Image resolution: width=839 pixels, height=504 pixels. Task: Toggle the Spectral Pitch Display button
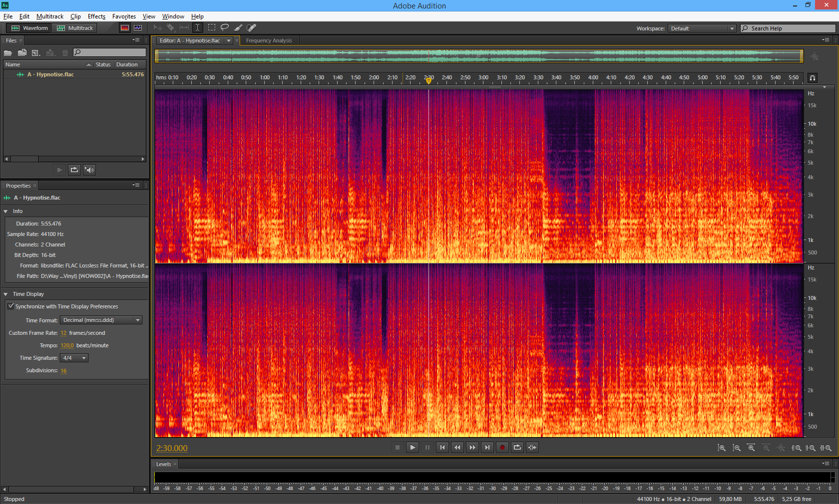point(138,28)
